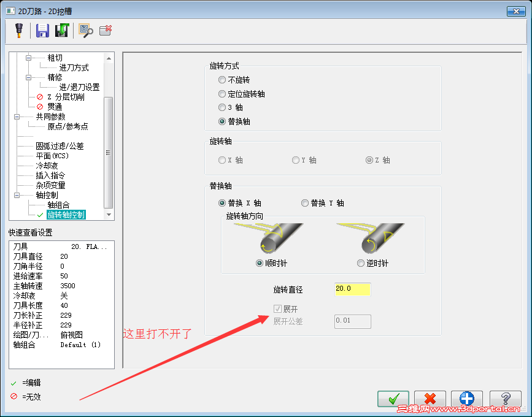Viewport: 532px width, 417px height.
Task: Choose Y 轴 as rotation axis
Action: pyautogui.click(x=304, y=160)
